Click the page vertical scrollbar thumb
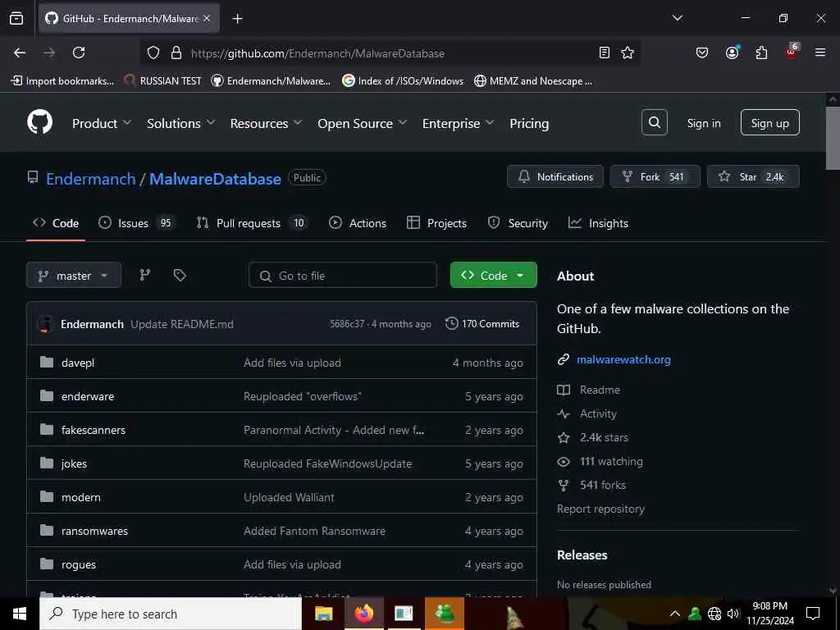840x630 pixels. pyautogui.click(x=833, y=138)
